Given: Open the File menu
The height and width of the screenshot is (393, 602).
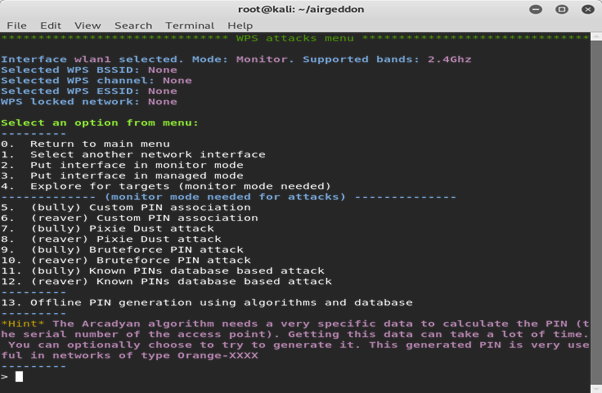Looking at the screenshot, I should 17,26.
